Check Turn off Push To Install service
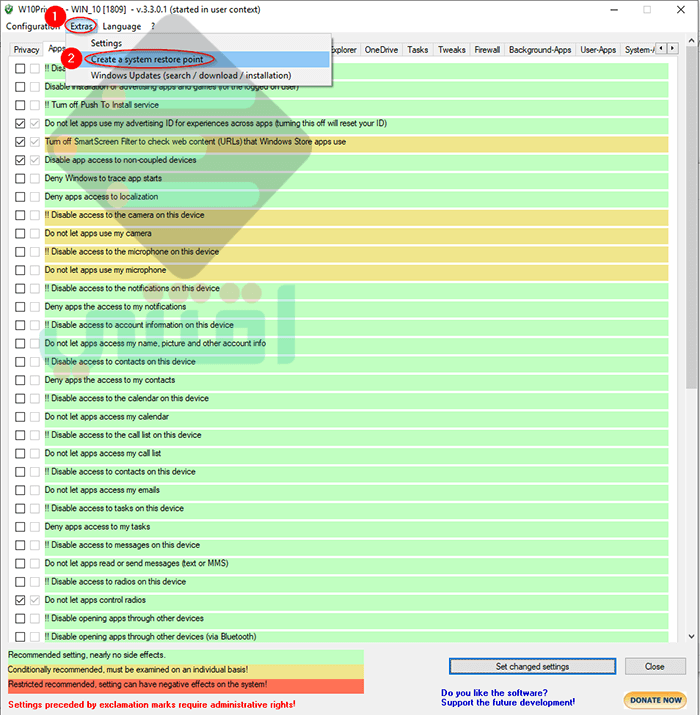Image resolution: width=700 pixels, height=715 pixels. click(x=20, y=105)
